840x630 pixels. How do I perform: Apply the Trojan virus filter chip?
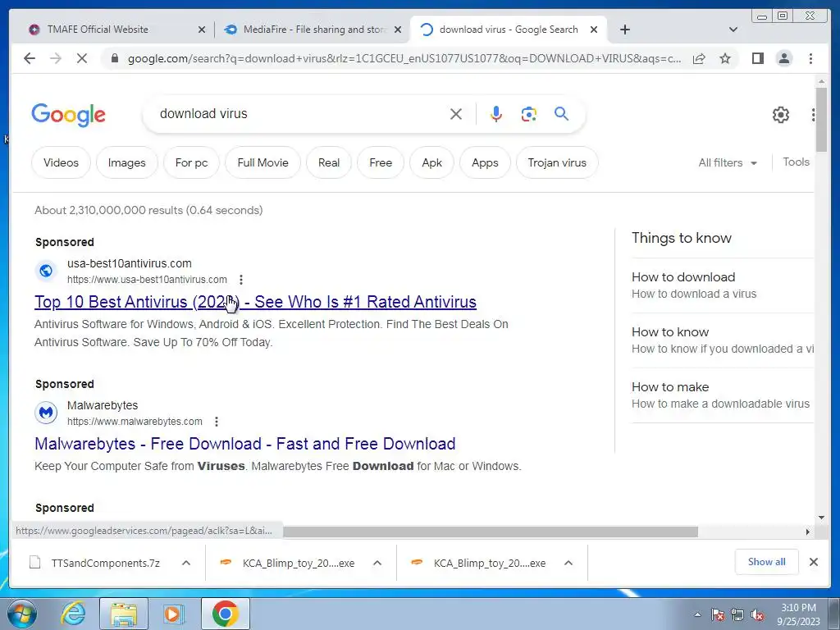557,162
